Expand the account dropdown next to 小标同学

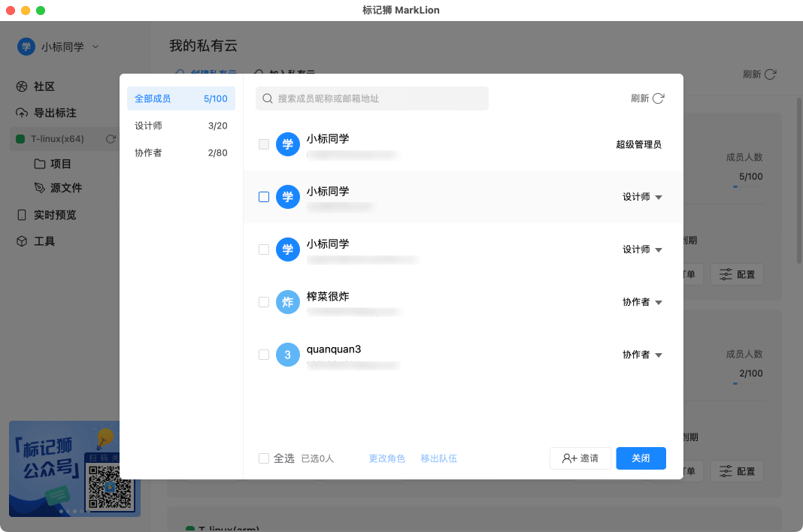click(95, 47)
